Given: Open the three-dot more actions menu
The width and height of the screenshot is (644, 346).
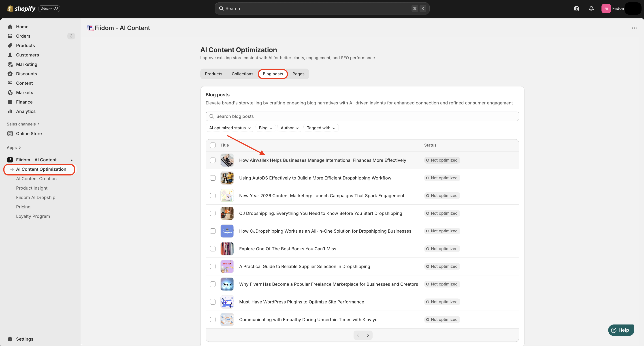Looking at the screenshot, I should click(x=634, y=28).
